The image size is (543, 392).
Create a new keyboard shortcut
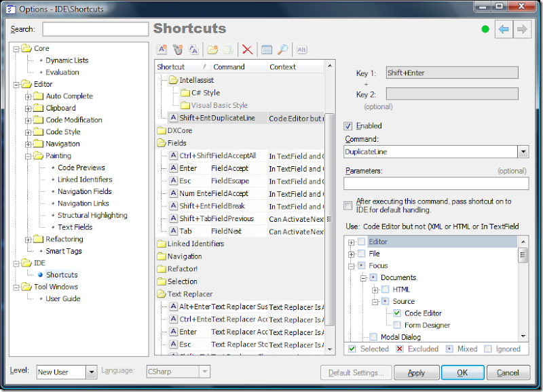click(162, 50)
